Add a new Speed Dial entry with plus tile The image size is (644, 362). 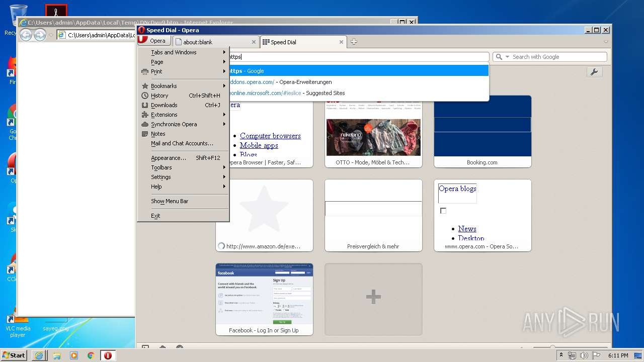[x=373, y=299]
